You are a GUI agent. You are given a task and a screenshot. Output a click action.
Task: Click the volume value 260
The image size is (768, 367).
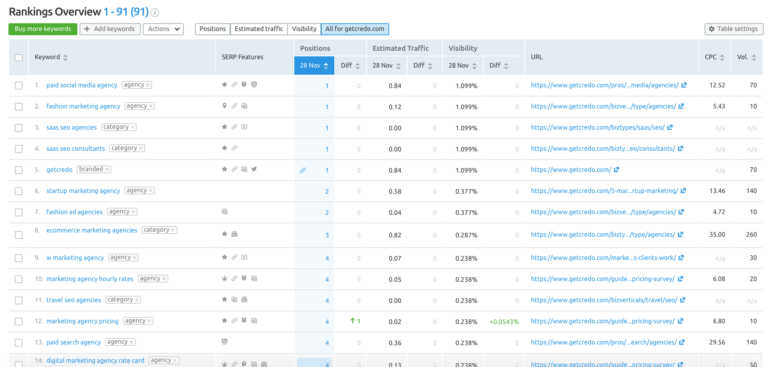(x=752, y=235)
